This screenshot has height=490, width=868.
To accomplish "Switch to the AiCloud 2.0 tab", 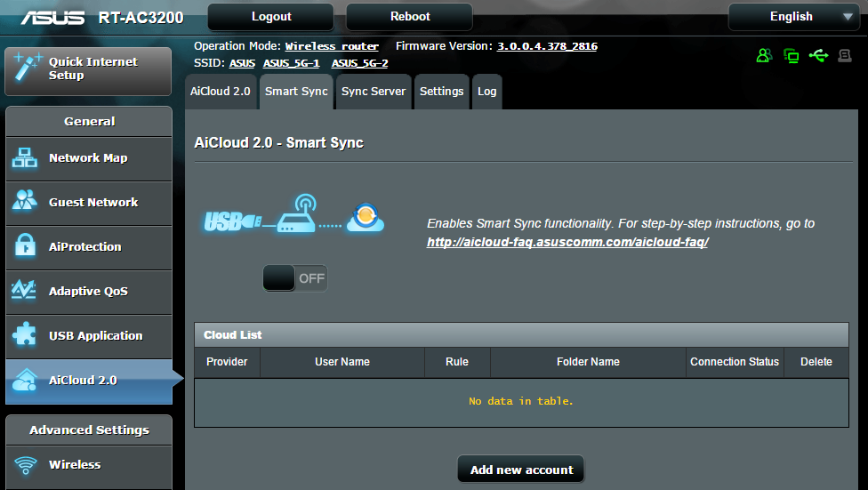I will (x=221, y=92).
